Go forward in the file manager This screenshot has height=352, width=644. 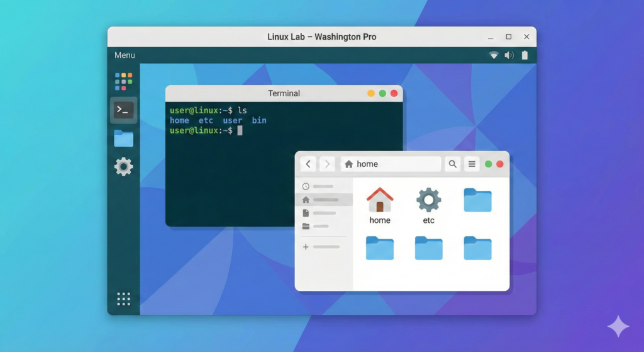(327, 164)
